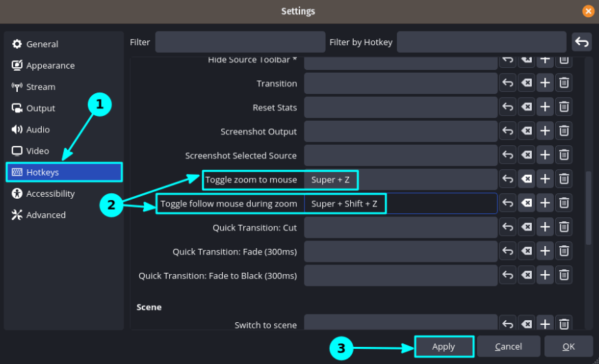Open the Audio settings section

(64, 130)
